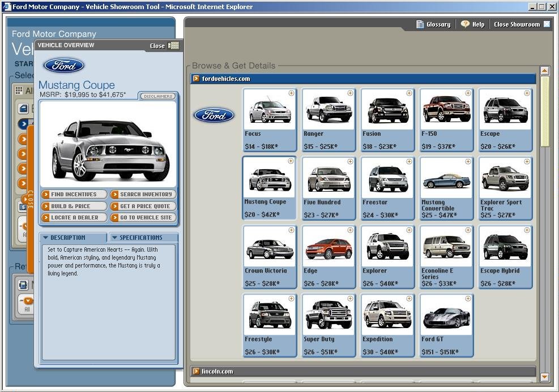This screenshot has height=392, width=559.
Task: Click the orange arrow beside lincoln.com
Action: [x=196, y=372]
